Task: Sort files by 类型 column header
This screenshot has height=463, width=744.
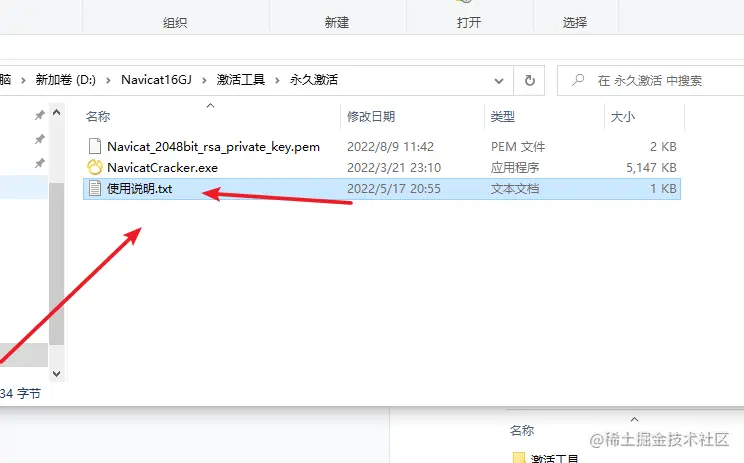Action: [503, 117]
